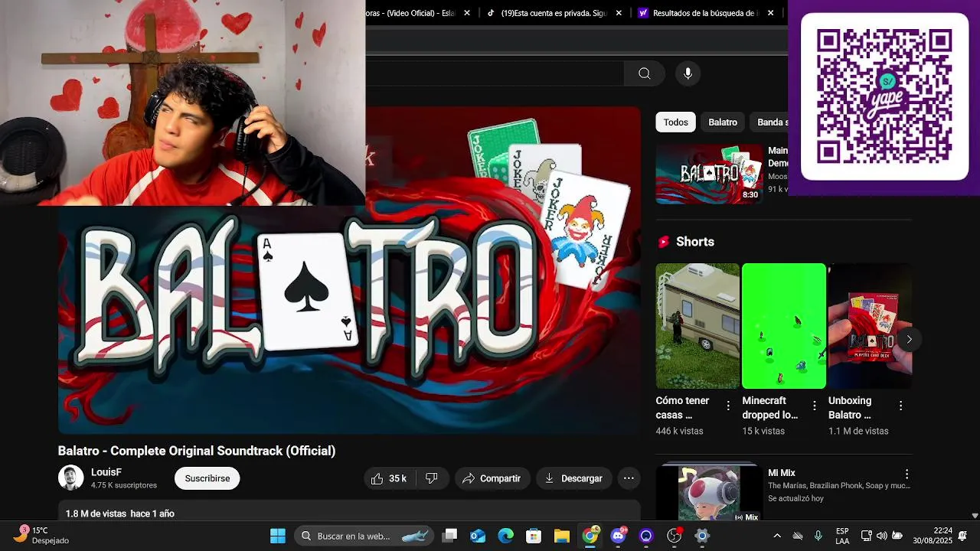Click the microphone tray icon

tap(818, 536)
